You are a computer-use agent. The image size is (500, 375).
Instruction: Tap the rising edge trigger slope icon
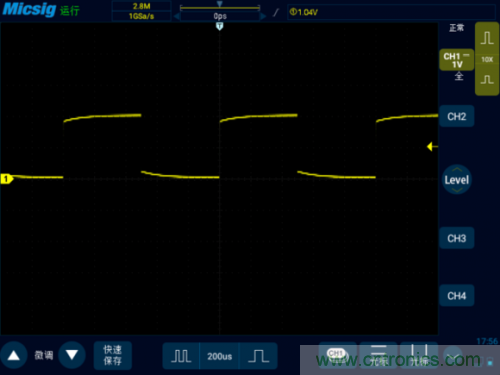tap(276, 13)
